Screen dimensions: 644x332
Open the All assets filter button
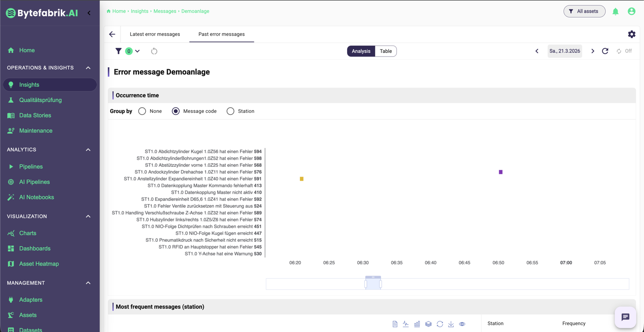point(584,11)
